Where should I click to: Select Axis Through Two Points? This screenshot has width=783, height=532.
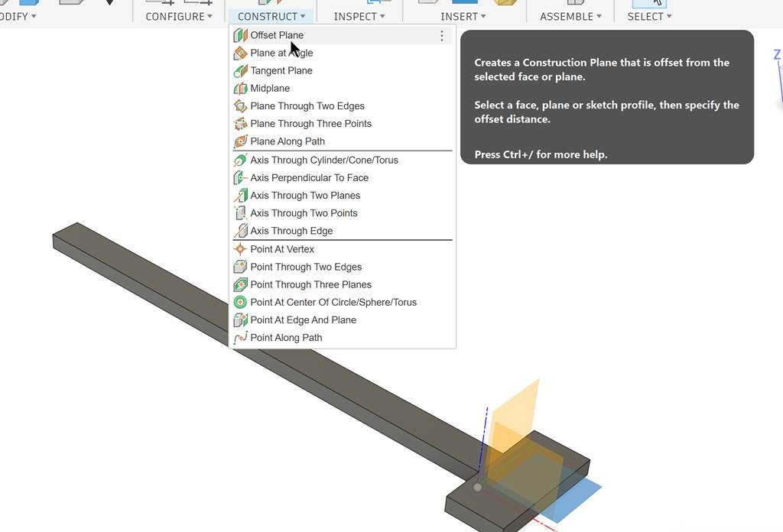342,213
